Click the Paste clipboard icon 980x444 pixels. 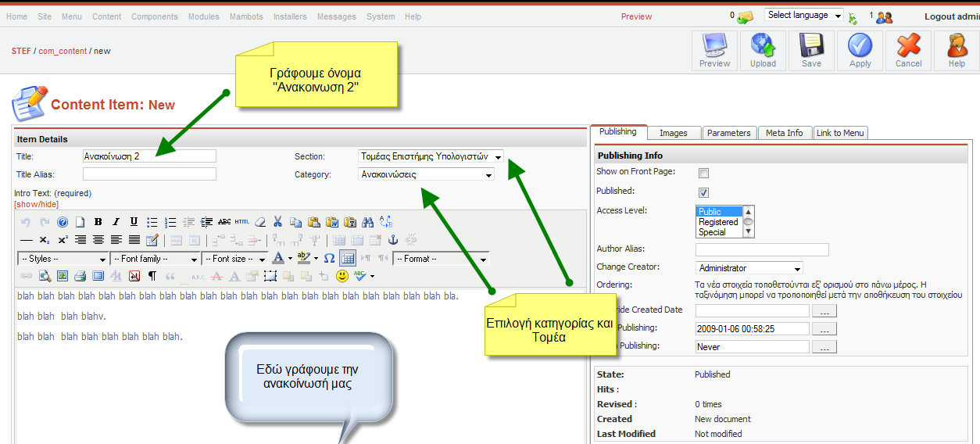(x=313, y=222)
